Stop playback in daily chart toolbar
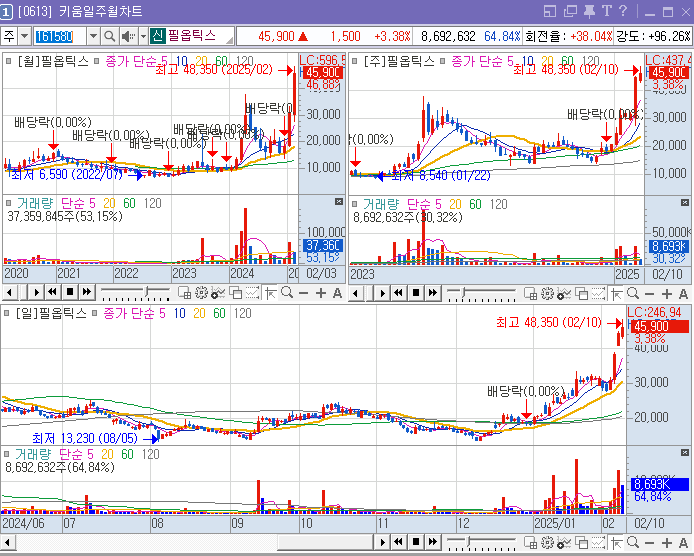This screenshot has width=694, height=556. coord(416,542)
